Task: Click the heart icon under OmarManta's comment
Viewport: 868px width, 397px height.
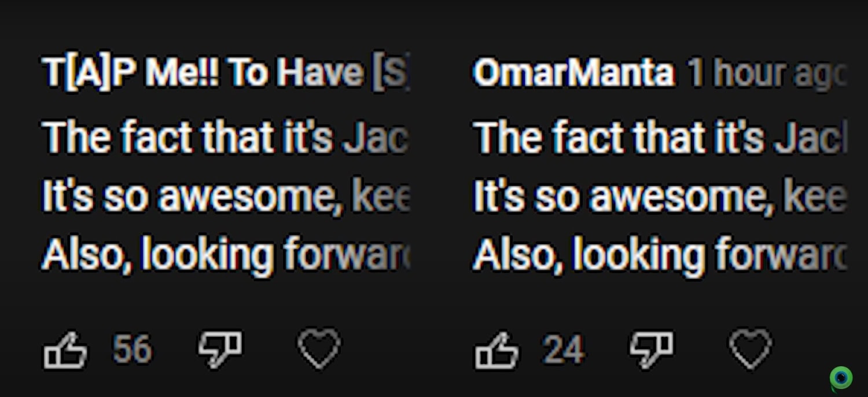Action: (751, 347)
